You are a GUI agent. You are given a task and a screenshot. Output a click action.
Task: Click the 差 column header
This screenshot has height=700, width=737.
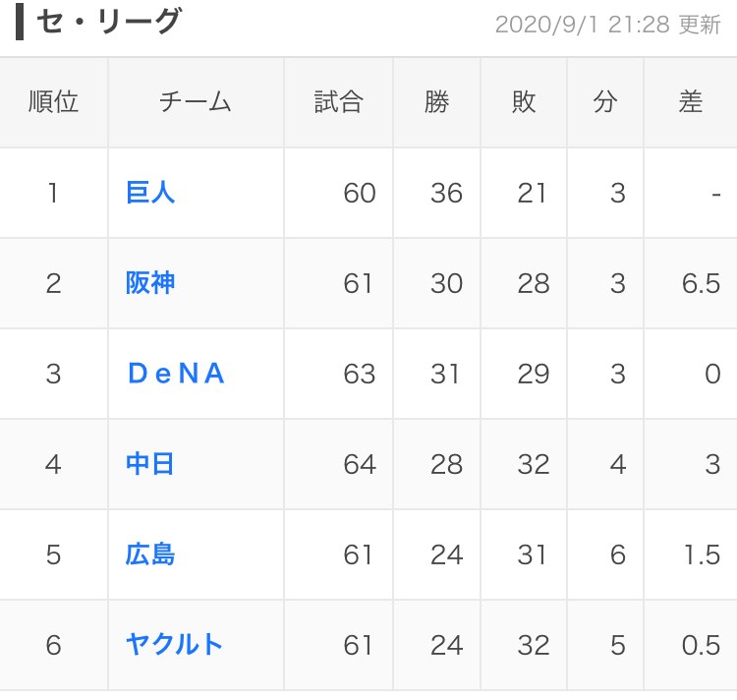tap(691, 102)
